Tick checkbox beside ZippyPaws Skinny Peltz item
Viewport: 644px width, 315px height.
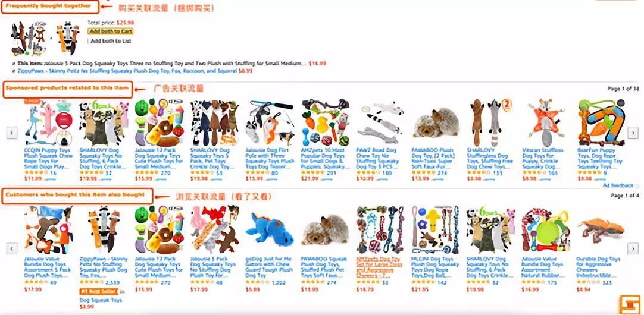click(x=15, y=71)
